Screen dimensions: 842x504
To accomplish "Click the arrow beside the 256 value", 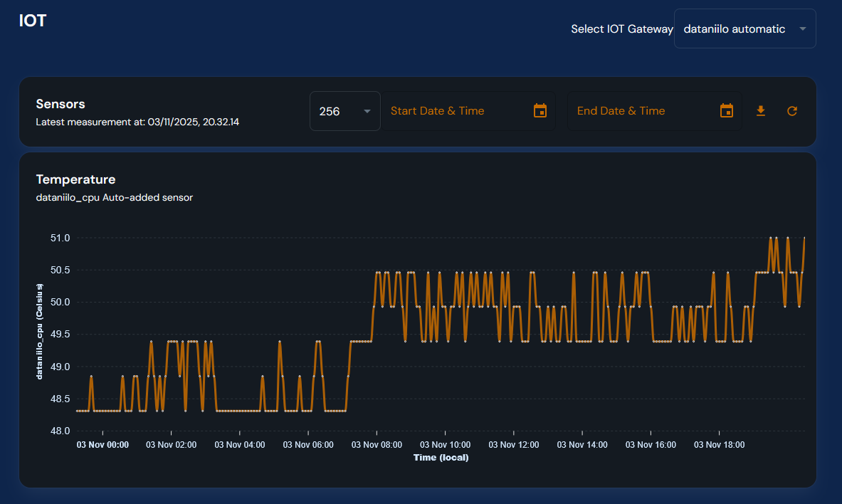I will [367, 111].
